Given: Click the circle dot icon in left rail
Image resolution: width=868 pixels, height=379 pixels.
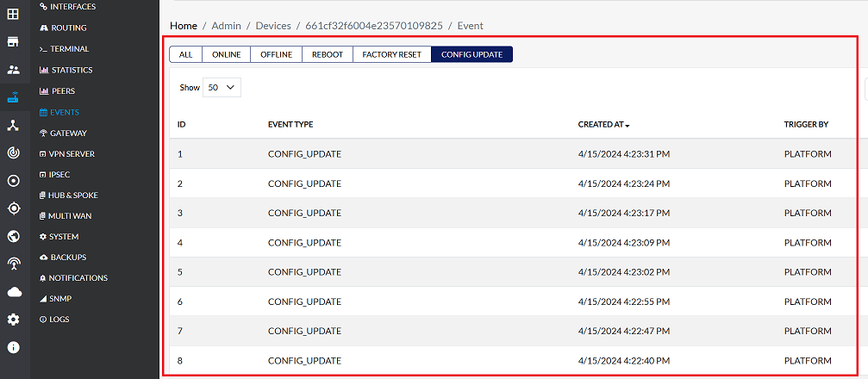Looking at the screenshot, I should (x=14, y=181).
